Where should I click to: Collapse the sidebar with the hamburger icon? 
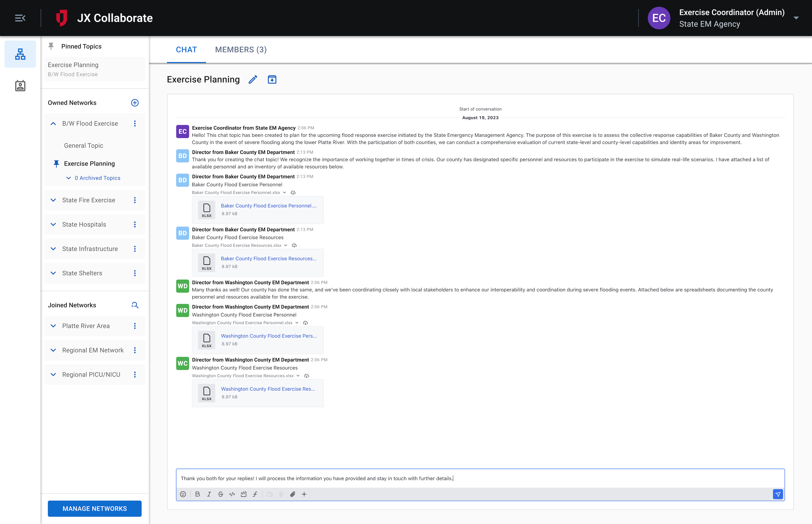pyautogui.click(x=20, y=18)
